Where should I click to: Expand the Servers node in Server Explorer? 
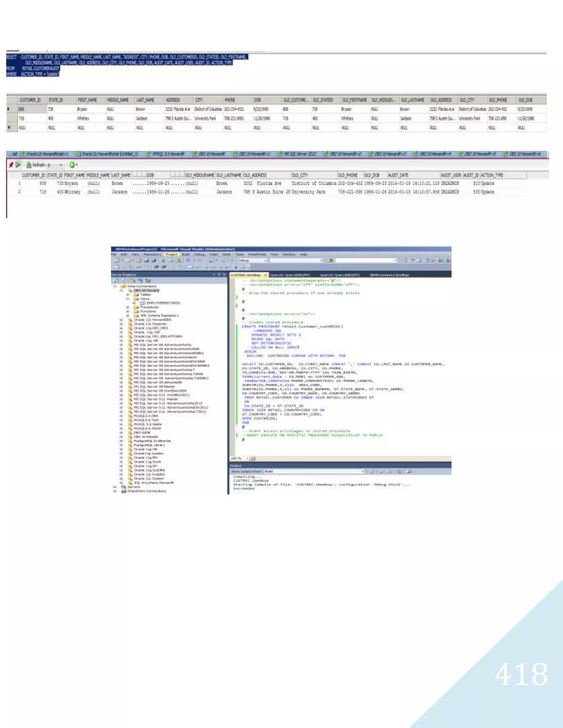click(x=115, y=487)
